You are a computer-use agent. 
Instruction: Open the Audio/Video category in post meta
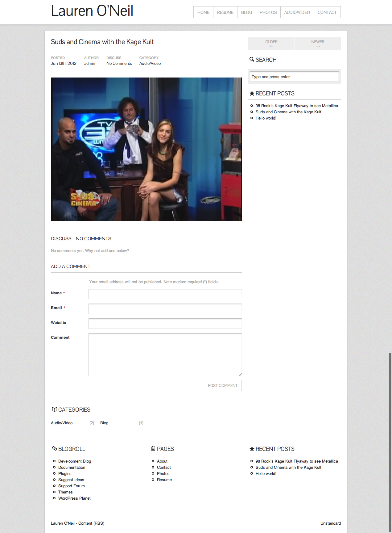click(150, 63)
